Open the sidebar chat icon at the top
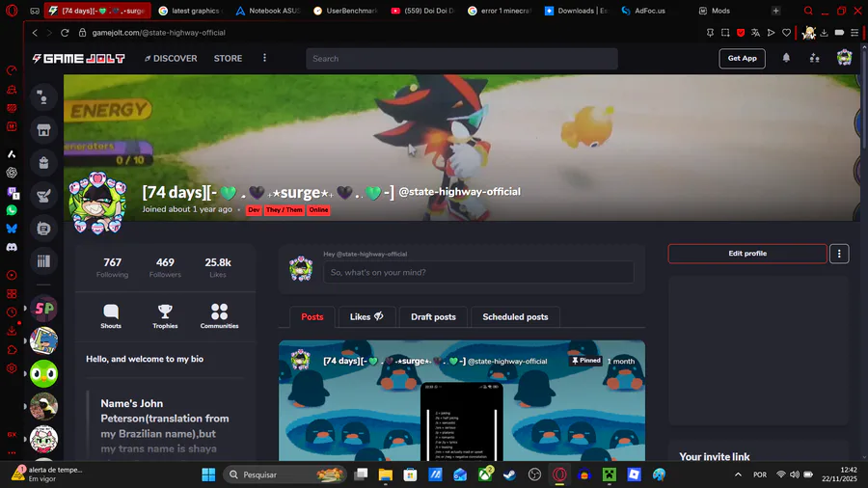 (43, 98)
